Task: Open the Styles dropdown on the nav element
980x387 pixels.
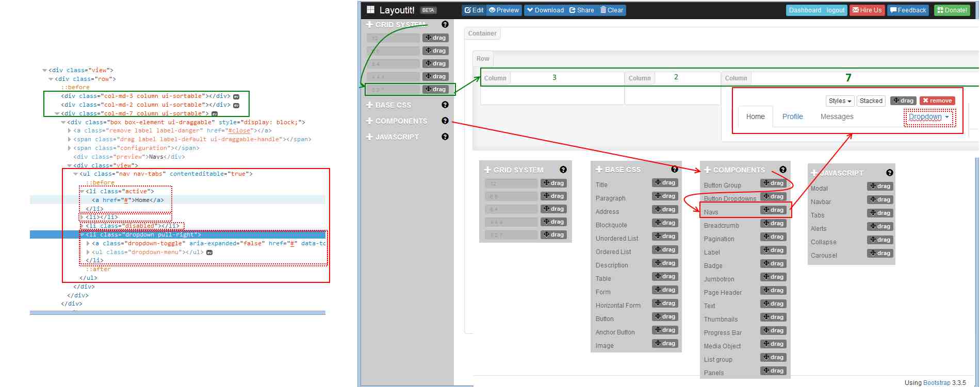Action: tap(840, 101)
